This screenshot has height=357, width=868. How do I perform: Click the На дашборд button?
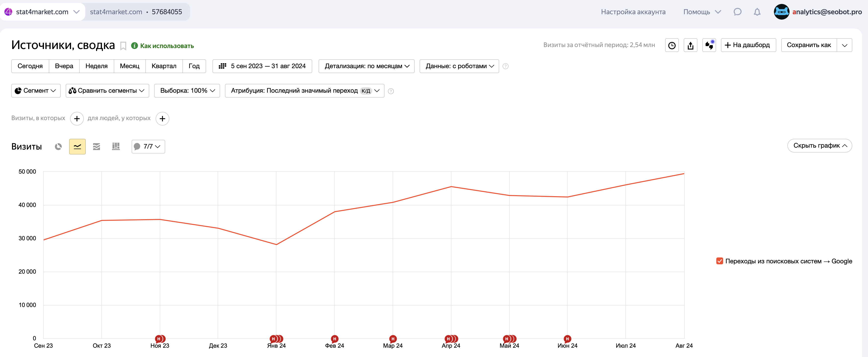(748, 45)
